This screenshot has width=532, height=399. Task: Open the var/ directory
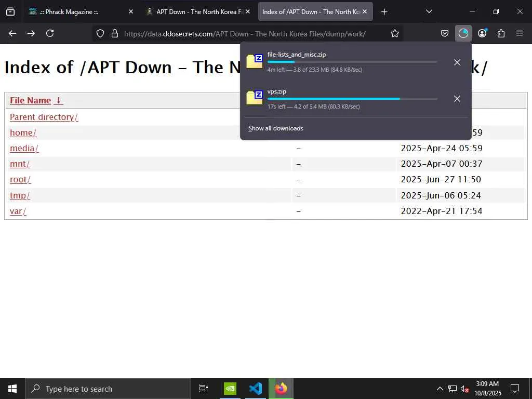click(x=18, y=211)
